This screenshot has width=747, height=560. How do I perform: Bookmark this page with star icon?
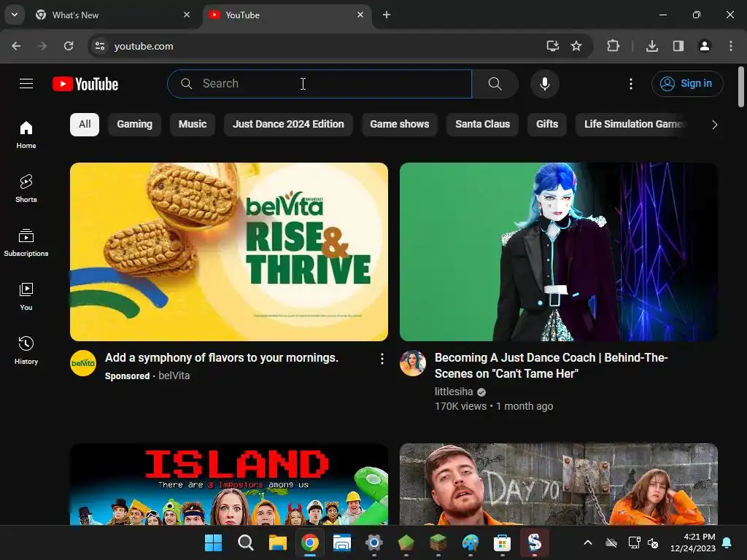click(576, 46)
